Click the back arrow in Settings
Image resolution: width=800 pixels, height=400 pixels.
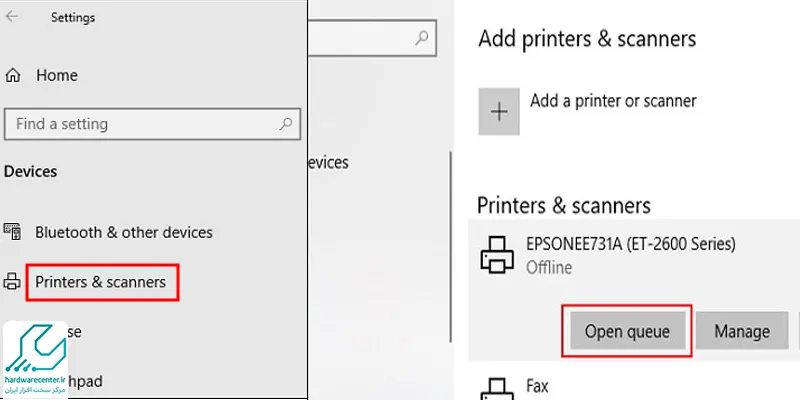(11, 16)
